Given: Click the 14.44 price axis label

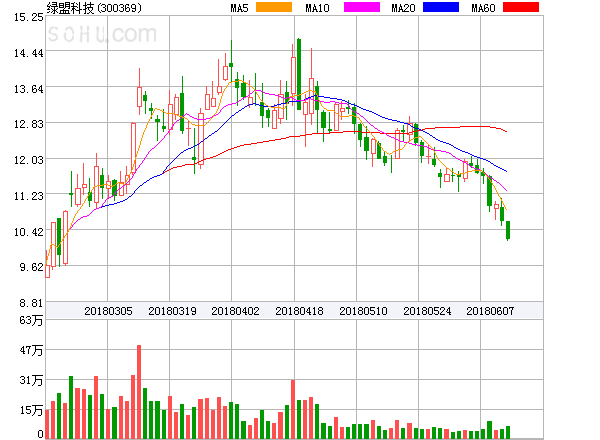Looking at the screenshot, I should [x=29, y=53].
